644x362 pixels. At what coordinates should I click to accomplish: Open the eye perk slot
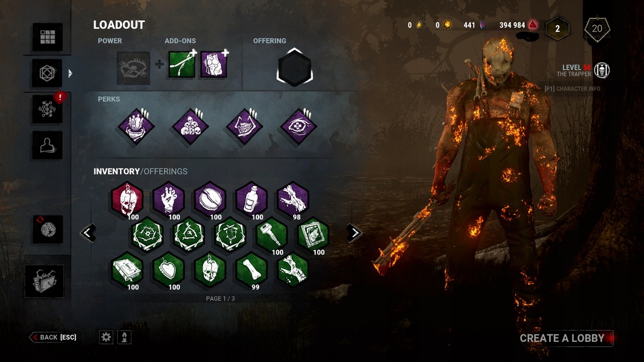pyautogui.click(x=298, y=126)
